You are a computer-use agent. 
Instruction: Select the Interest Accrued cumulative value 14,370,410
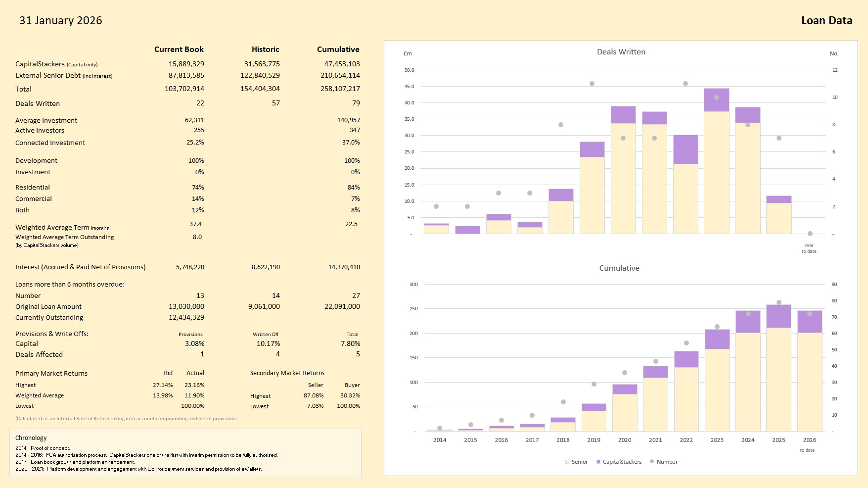pos(344,267)
